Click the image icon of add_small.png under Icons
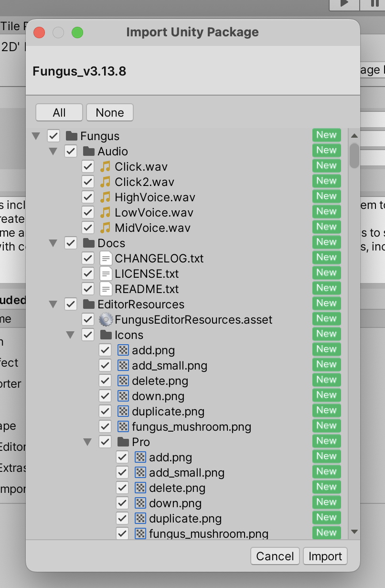 123,366
